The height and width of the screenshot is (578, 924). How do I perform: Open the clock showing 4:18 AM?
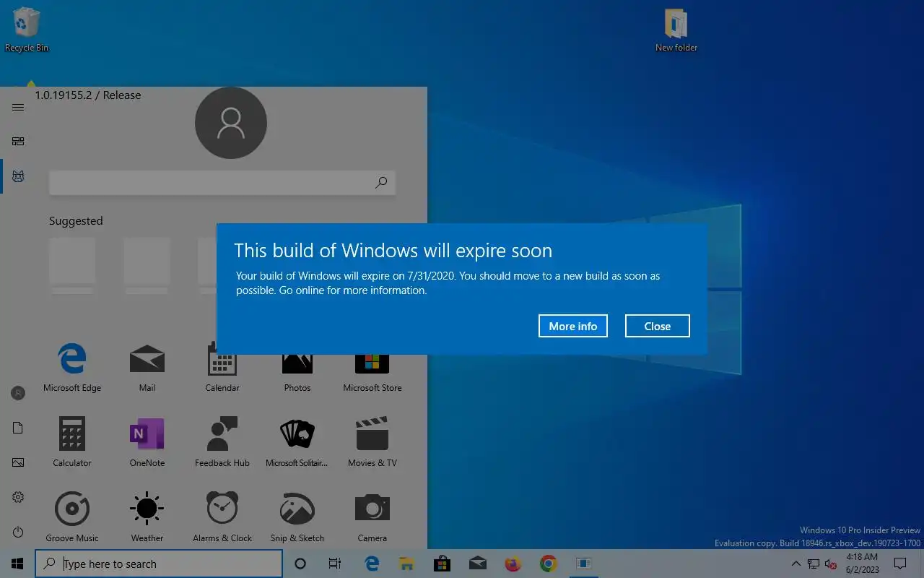[x=861, y=564]
